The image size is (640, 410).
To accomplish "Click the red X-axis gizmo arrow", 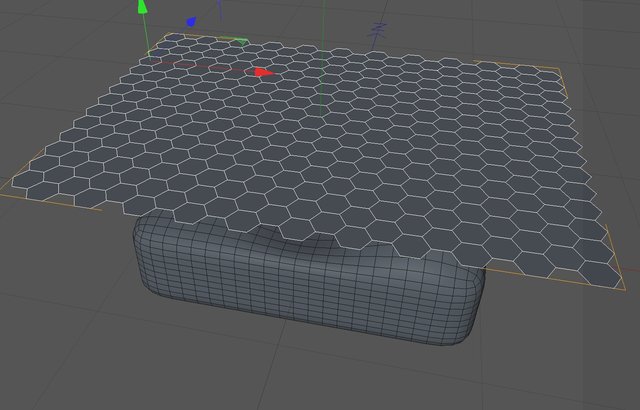I will click(x=264, y=73).
